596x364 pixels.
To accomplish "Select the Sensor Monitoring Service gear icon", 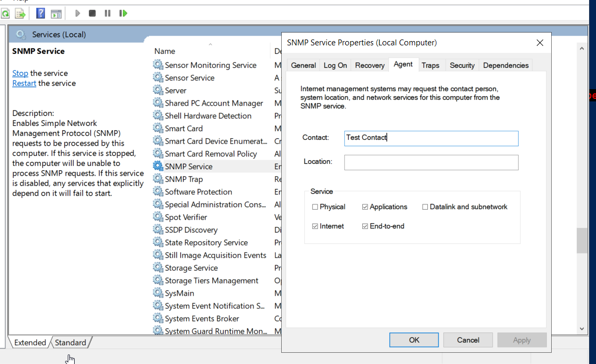I will coord(158,65).
